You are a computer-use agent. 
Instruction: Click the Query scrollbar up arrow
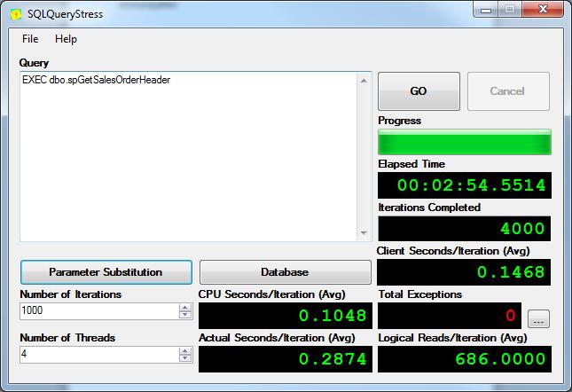coord(364,81)
